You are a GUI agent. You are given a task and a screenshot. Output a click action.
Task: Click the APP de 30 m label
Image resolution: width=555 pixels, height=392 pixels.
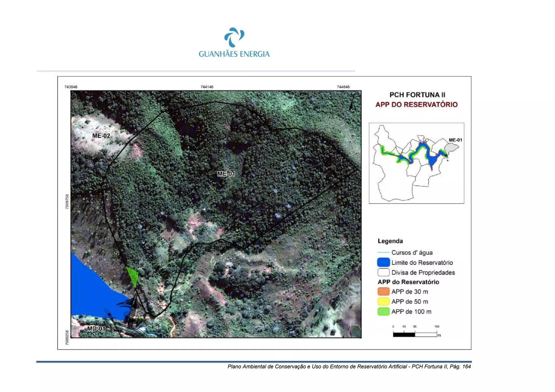tap(410, 292)
